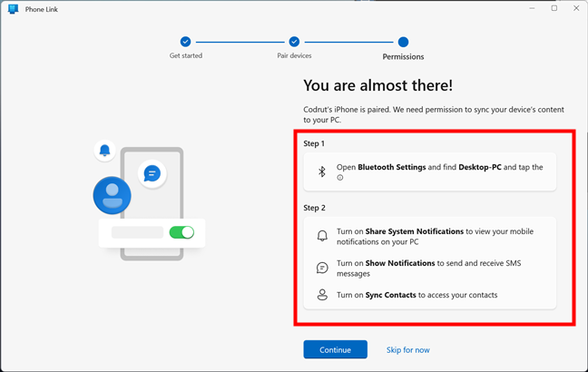Click the 'Pair devices' step label

point(294,55)
